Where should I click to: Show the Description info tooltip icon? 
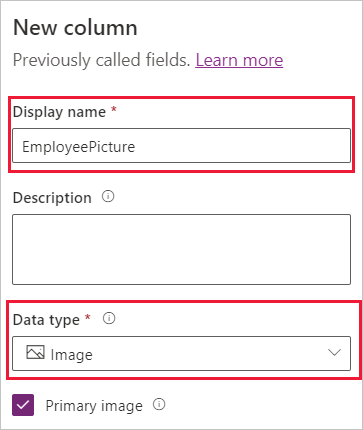tap(108, 196)
